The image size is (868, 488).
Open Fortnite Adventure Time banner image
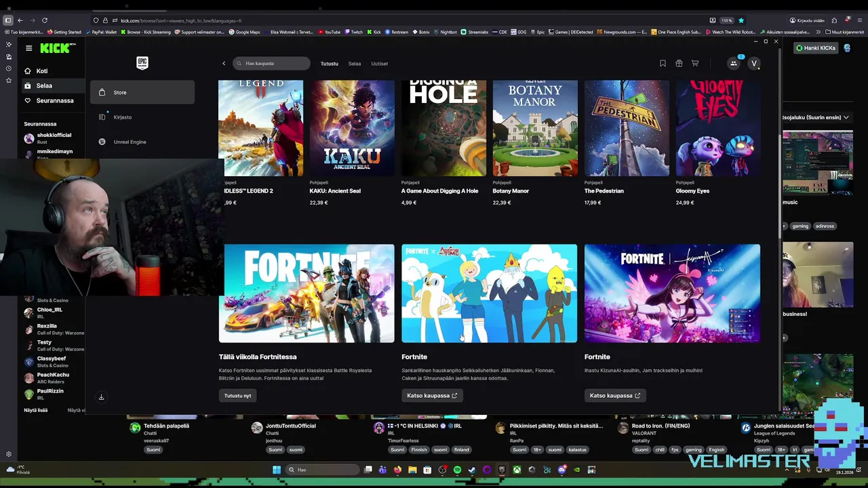pos(489,293)
